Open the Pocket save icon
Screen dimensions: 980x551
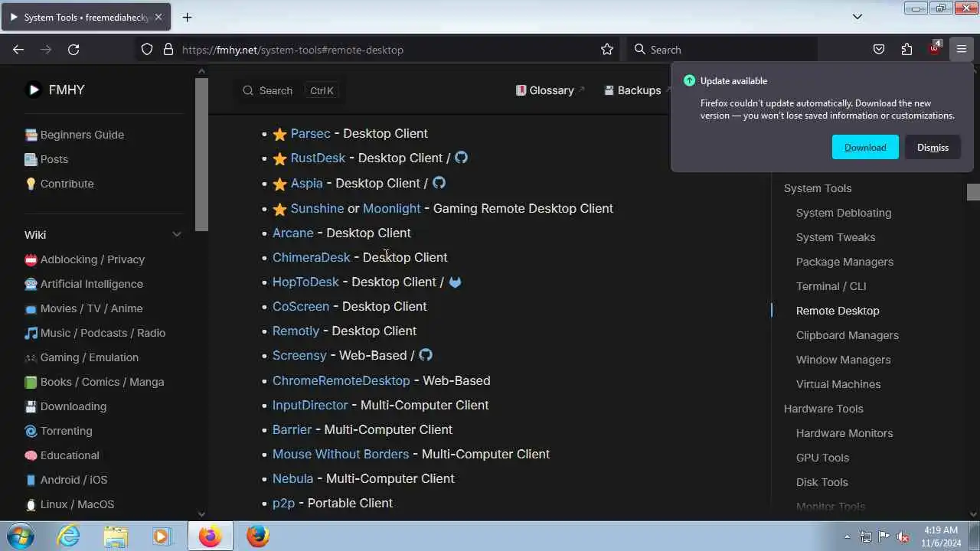(879, 50)
